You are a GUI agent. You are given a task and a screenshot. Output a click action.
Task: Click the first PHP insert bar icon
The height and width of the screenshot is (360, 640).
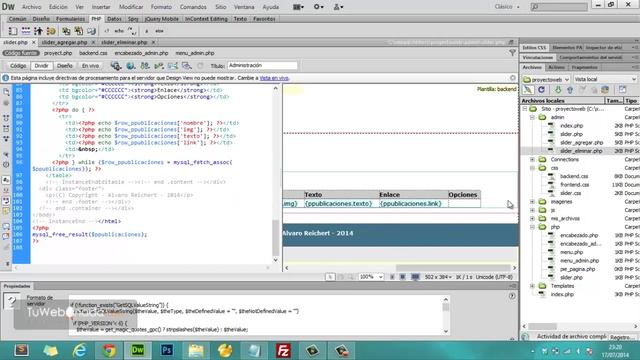(x=13, y=31)
